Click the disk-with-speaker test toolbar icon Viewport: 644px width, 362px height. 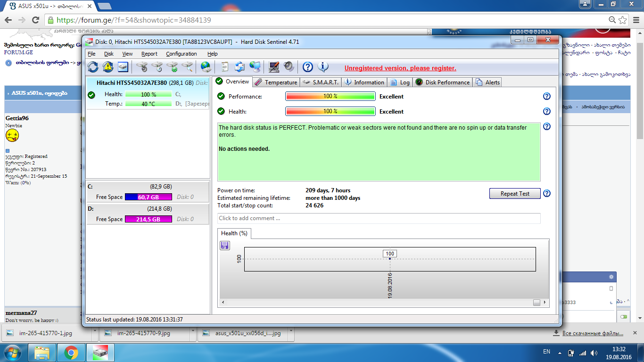click(142, 67)
